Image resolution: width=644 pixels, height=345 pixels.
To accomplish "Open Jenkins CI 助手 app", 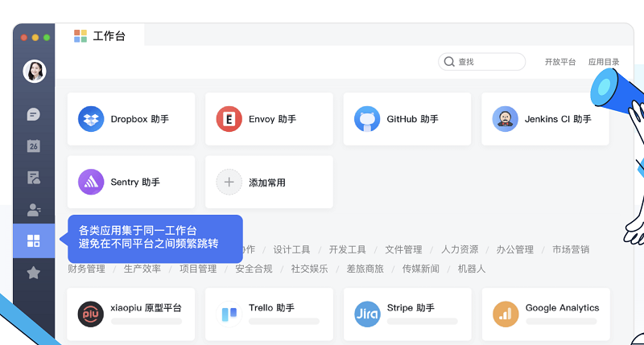I will [545, 119].
